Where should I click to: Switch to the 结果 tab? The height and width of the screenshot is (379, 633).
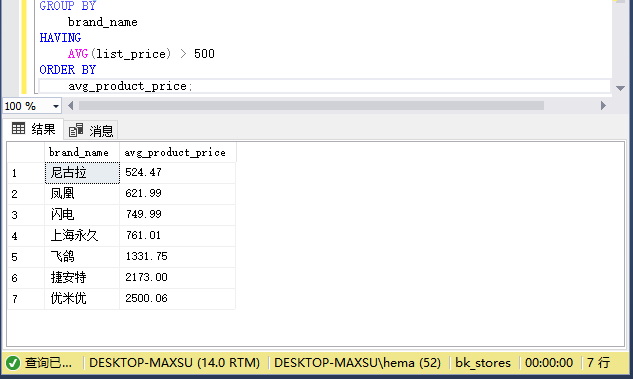pyautogui.click(x=33, y=129)
